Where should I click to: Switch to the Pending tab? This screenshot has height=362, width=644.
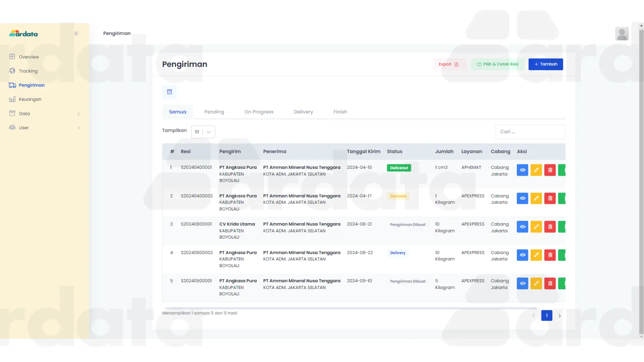click(214, 112)
